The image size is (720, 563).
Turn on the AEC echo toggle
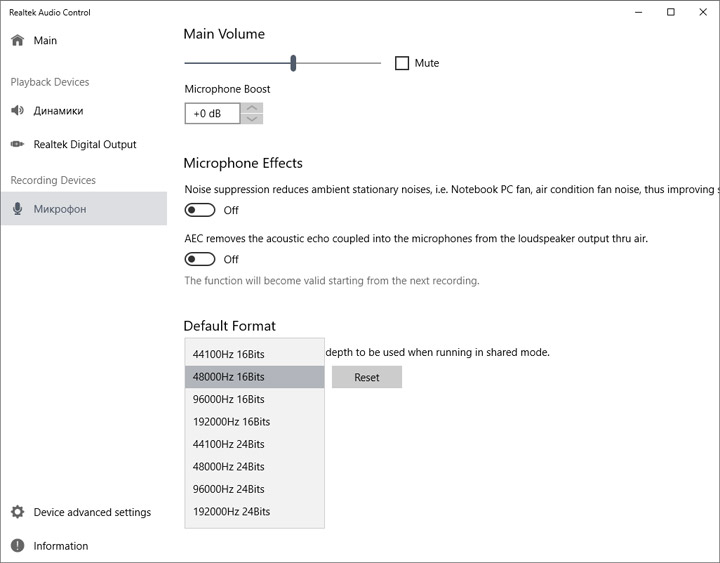tap(200, 259)
